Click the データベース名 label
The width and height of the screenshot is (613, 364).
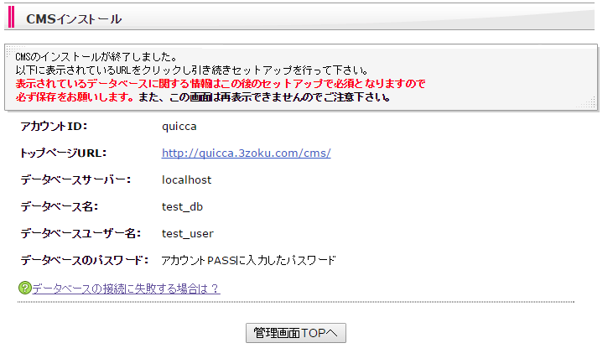[x=59, y=206]
